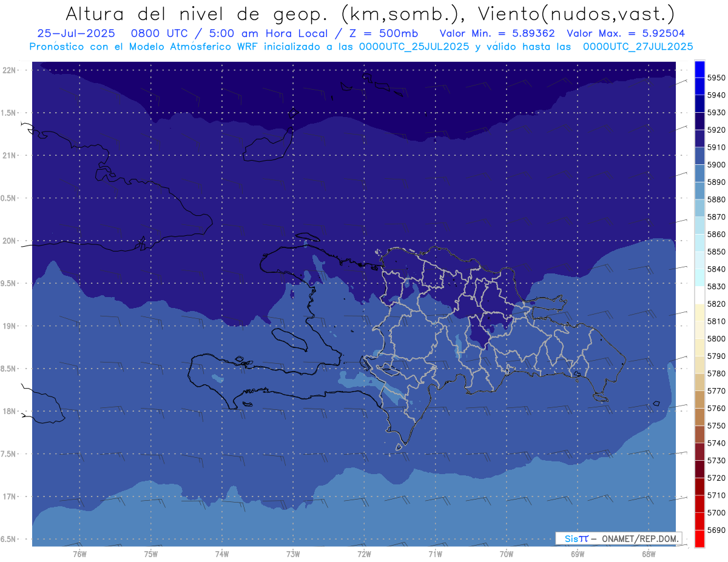Click the 5900 colorbar label
This screenshot has width=728, height=562.
coord(716,165)
